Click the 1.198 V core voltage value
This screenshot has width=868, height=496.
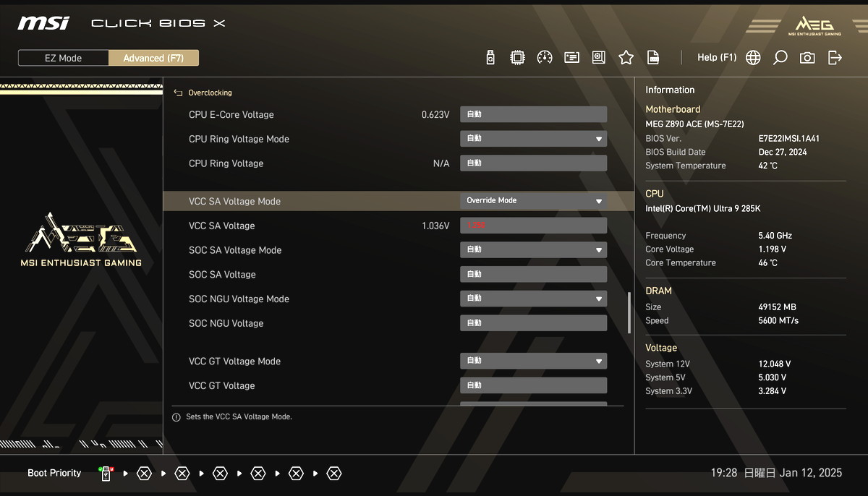click(772, 249)
